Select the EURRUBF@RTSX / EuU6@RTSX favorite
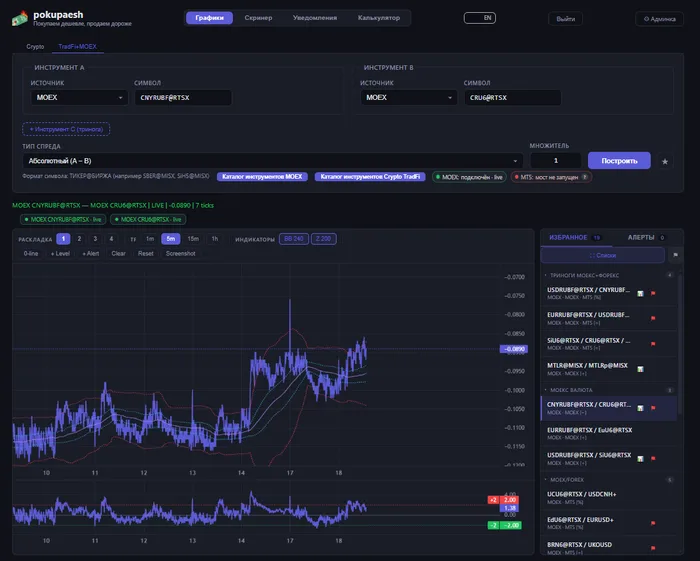This screenshot has width=700, height=561. [608, 434]
